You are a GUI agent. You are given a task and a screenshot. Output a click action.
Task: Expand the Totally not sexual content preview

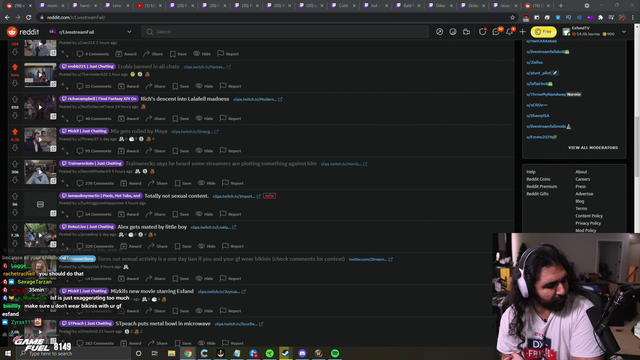click(65, 214)
